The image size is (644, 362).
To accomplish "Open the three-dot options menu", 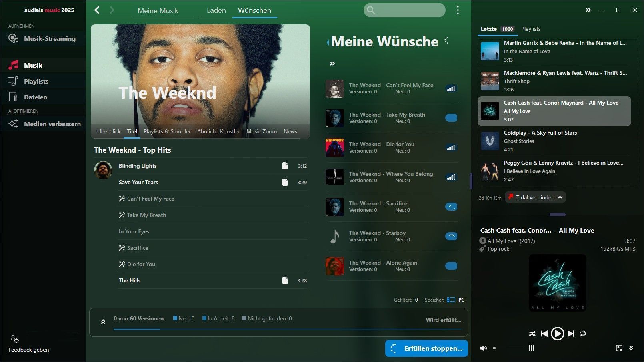I will pos(458,10).
